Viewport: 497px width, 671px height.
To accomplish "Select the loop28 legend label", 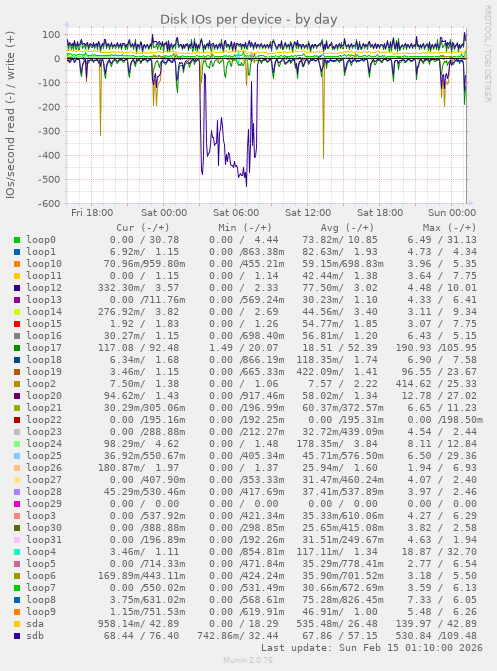I will pos(44,491).
